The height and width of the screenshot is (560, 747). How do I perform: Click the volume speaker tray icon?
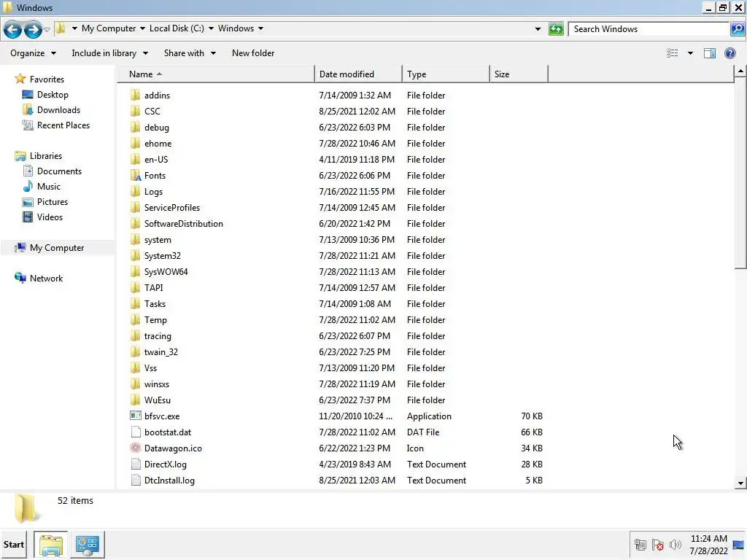point(675,545)
